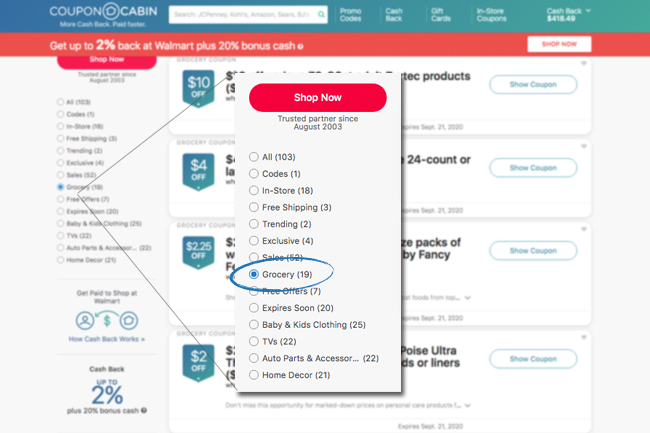Click the CouponCabin logo
The width and height of the screenshot is (650, 433).
pos(103,11)
